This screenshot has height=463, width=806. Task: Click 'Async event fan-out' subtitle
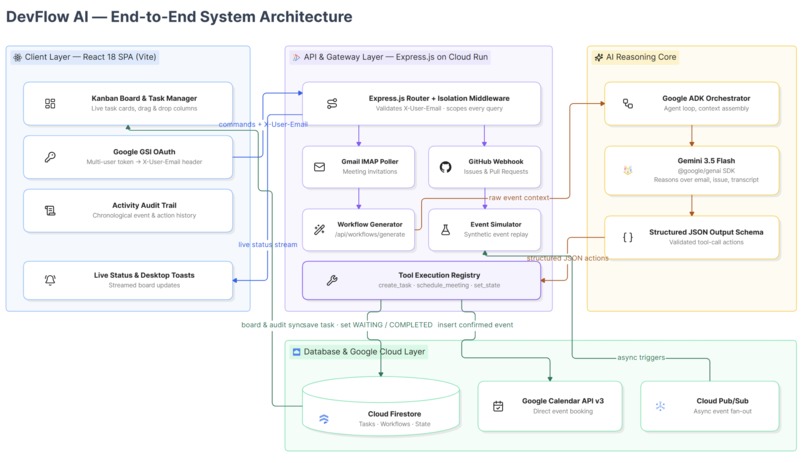pos(722,411)
